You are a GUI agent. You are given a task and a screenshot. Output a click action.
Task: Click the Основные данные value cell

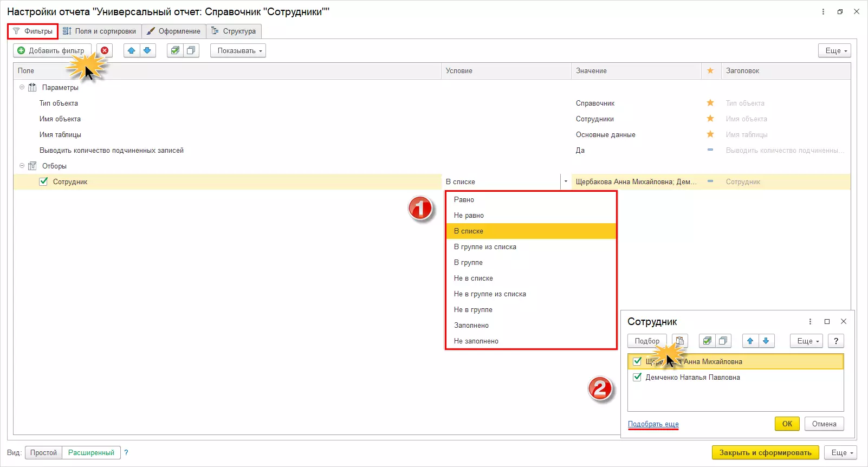[636, 134]
